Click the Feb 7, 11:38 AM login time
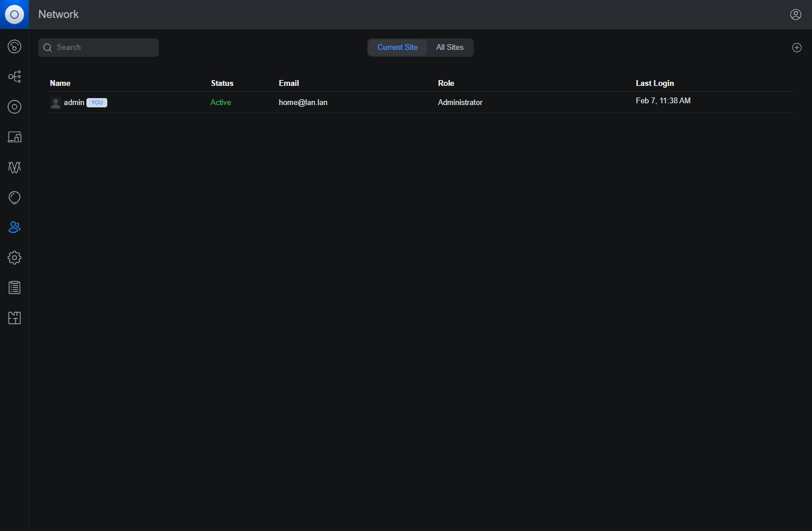 (x=663, y=100)
